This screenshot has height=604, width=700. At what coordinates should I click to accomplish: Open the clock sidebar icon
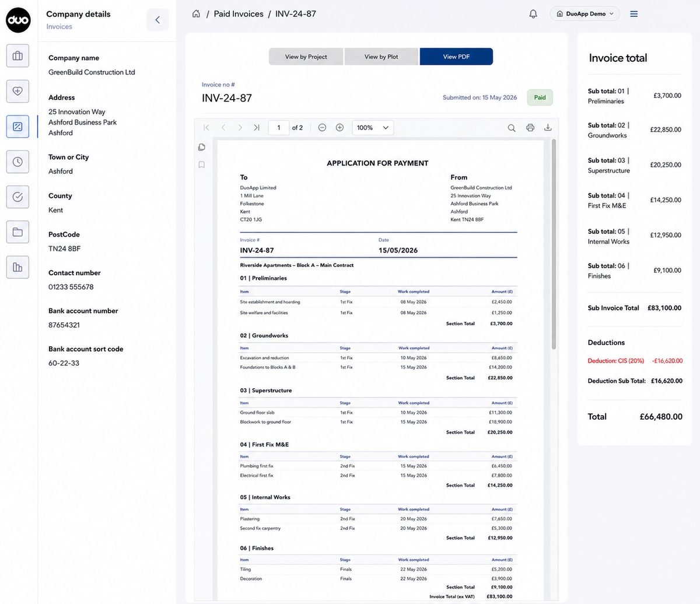coord(17,161)
